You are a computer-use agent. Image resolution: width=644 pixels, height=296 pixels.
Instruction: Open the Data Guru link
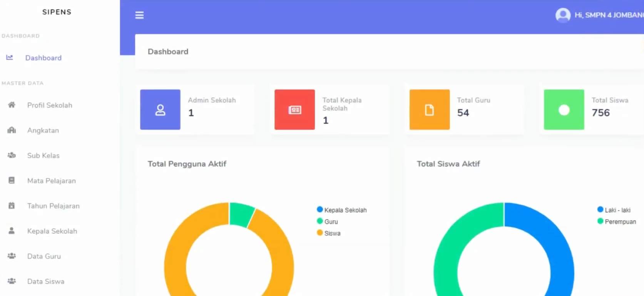click(44, 256)
